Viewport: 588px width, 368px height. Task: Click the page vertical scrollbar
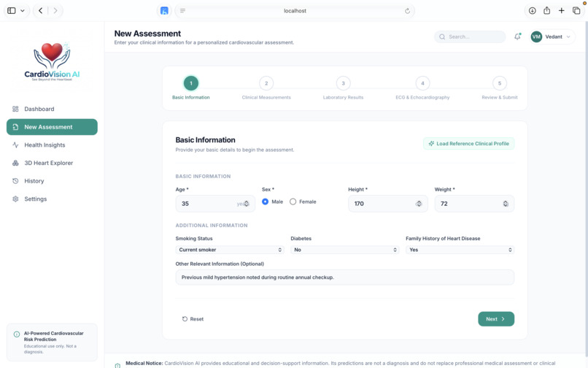click(x=586, y=188)
